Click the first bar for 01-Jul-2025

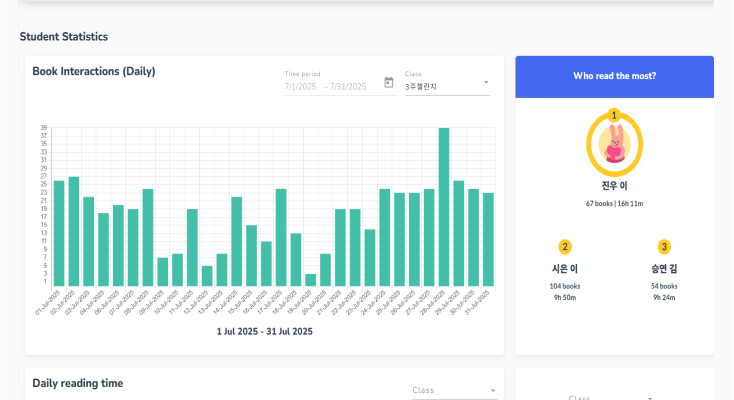59,233
